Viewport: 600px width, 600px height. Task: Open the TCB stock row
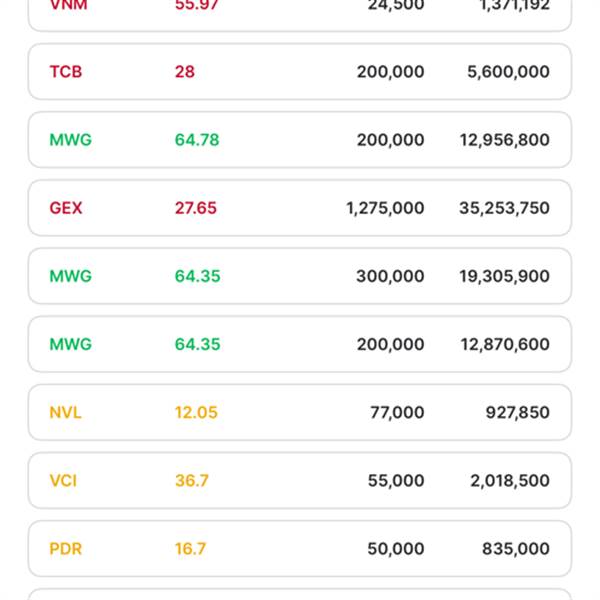click(300, 72)
